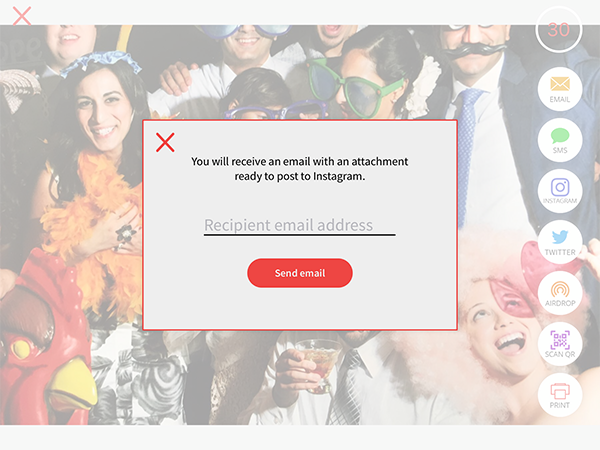Choose the Instagram share icon
This screenshot has width=600, height=450.
[x=560, y=191]
